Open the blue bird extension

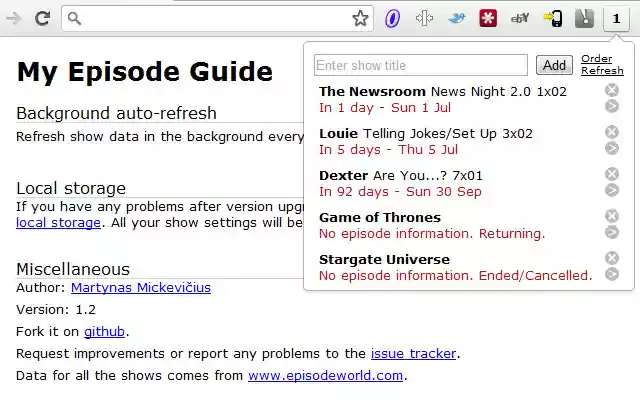pyautogui.click(x=456, y=18)
